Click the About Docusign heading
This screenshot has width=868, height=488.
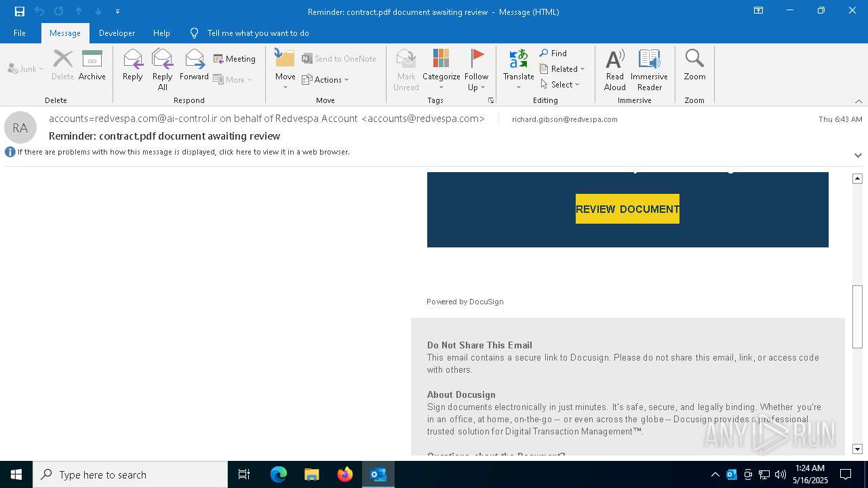[x=461, y=394]
